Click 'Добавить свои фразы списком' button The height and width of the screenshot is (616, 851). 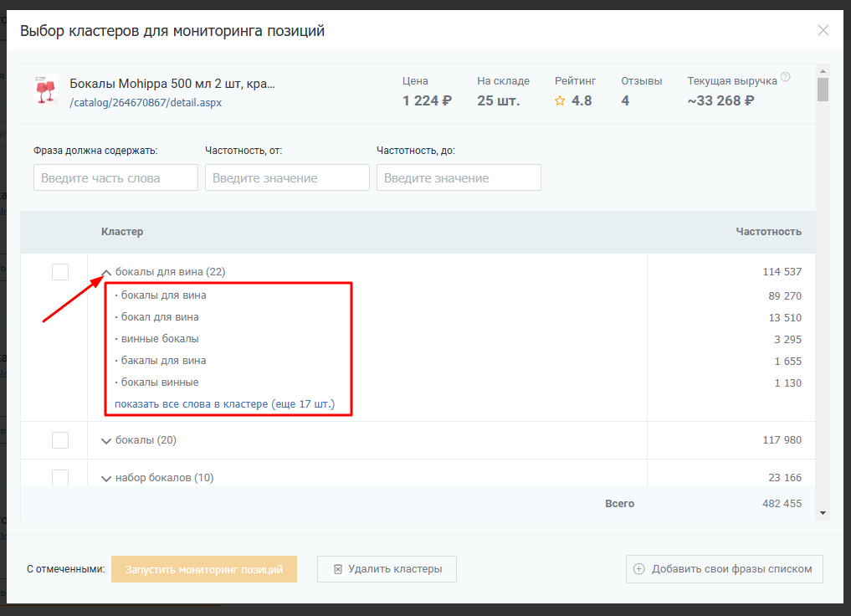(x=724, y=569)
